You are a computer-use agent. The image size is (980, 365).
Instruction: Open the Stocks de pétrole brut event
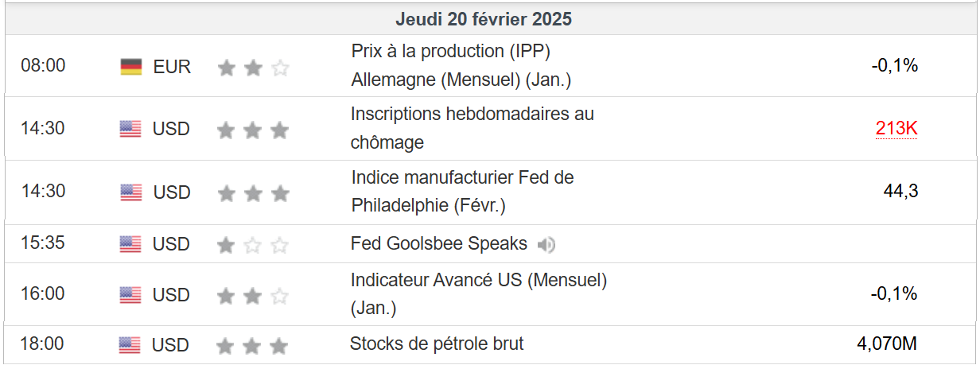click(x=437, y=344)
